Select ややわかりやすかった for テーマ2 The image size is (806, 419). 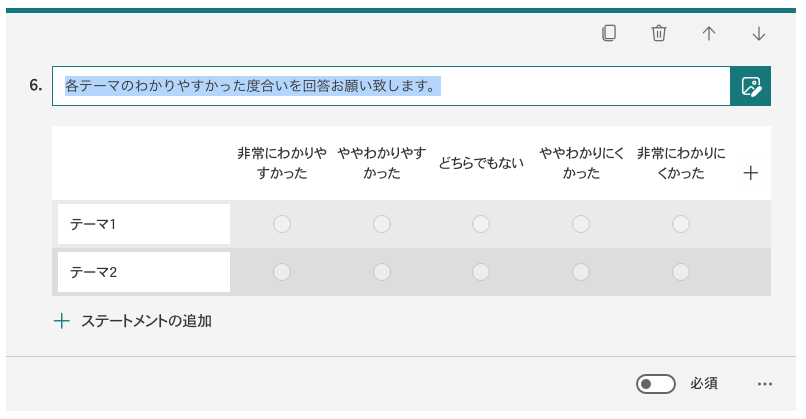(x=381, y=272)
